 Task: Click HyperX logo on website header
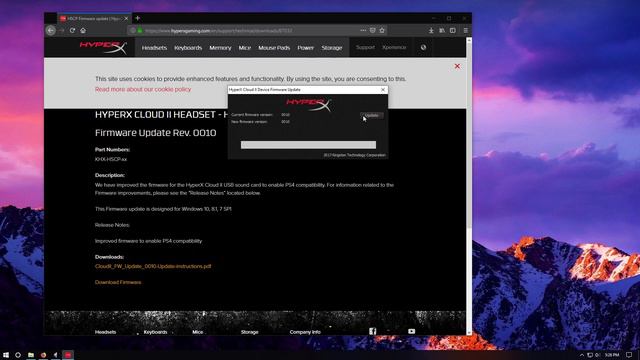(x=103, y=47)
